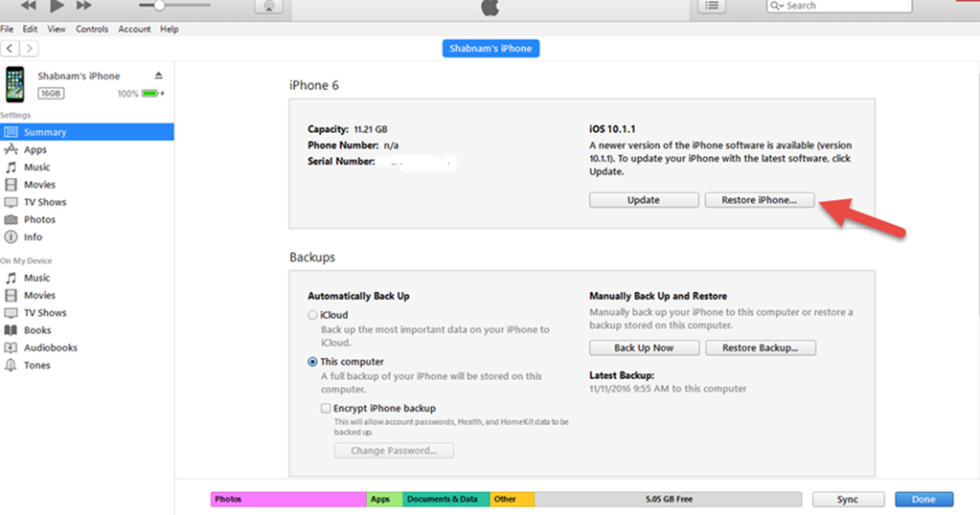Open Info in Settings sidebar

click(87, 236)
